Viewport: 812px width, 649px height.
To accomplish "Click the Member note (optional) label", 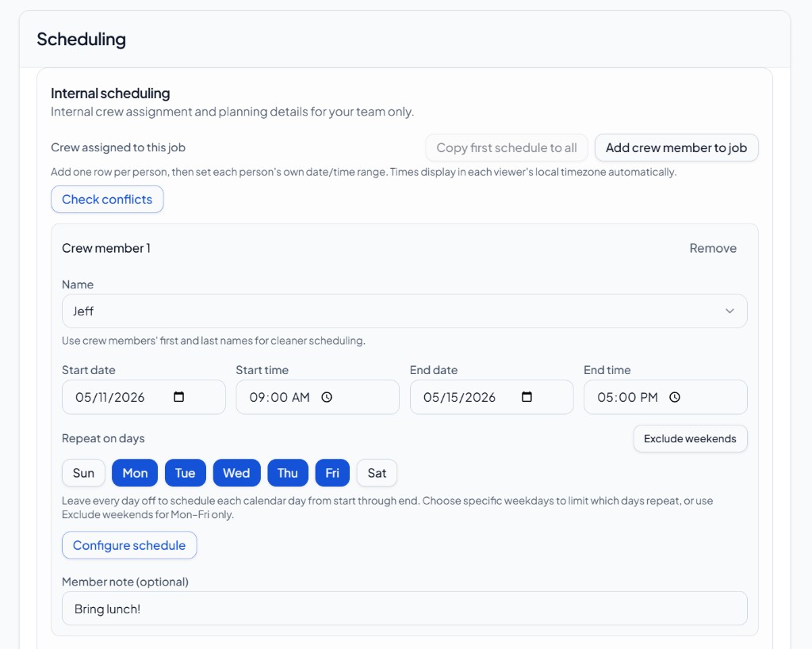I will (125, 582).
